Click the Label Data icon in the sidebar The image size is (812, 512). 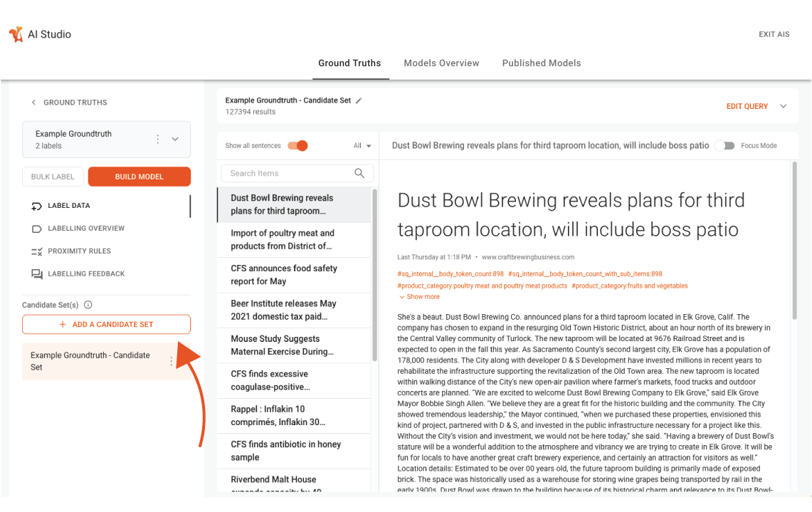pyautogui.click(x=36, y=207)
